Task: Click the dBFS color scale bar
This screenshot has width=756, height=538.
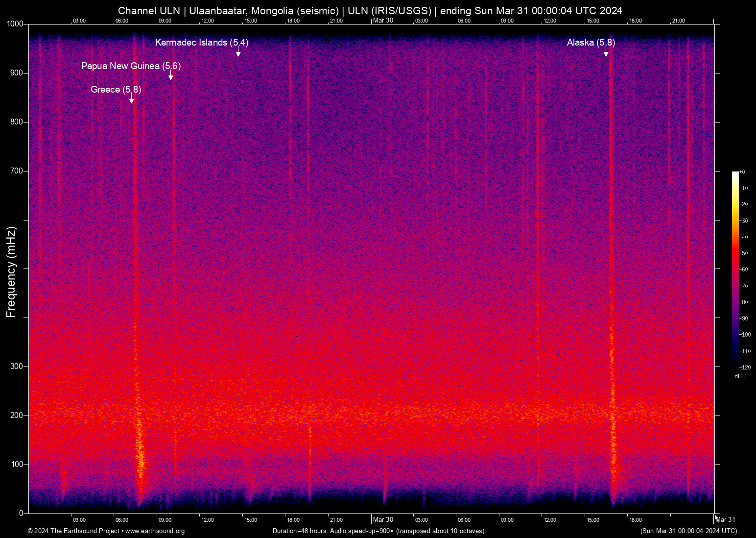Action: click(x=735, y=269)
